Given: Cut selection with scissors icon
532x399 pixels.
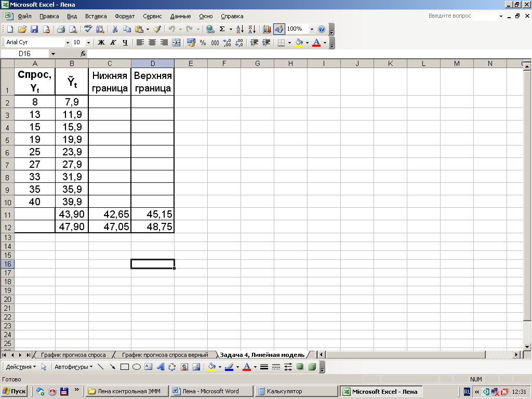Looking at the screenshot, I should tap(115, 29).
